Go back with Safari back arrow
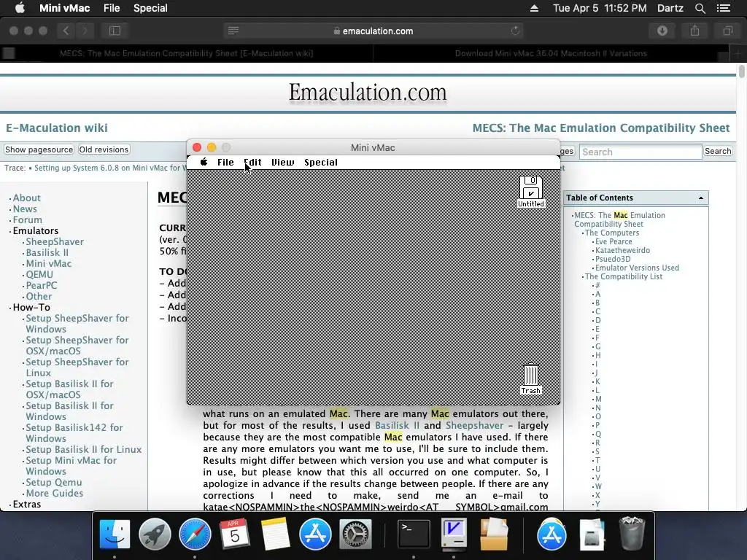The width and height of the screenshot is (747, 560). [66, 31]
